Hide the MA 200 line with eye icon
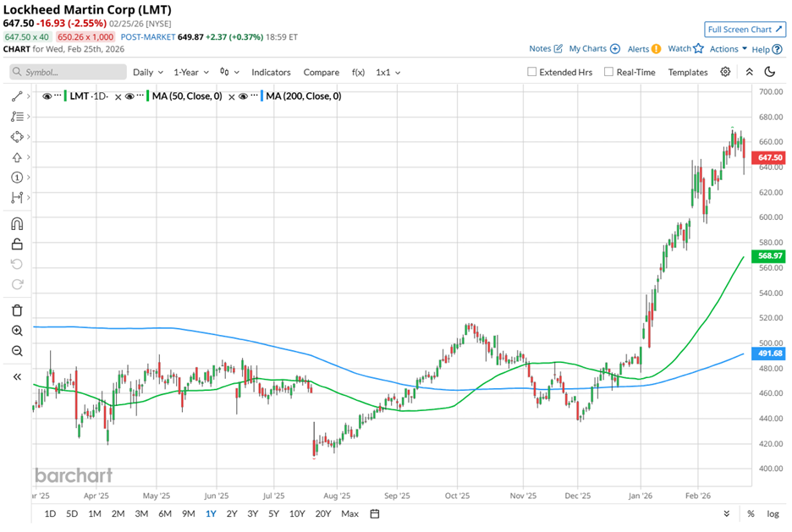 coord(243,96)
